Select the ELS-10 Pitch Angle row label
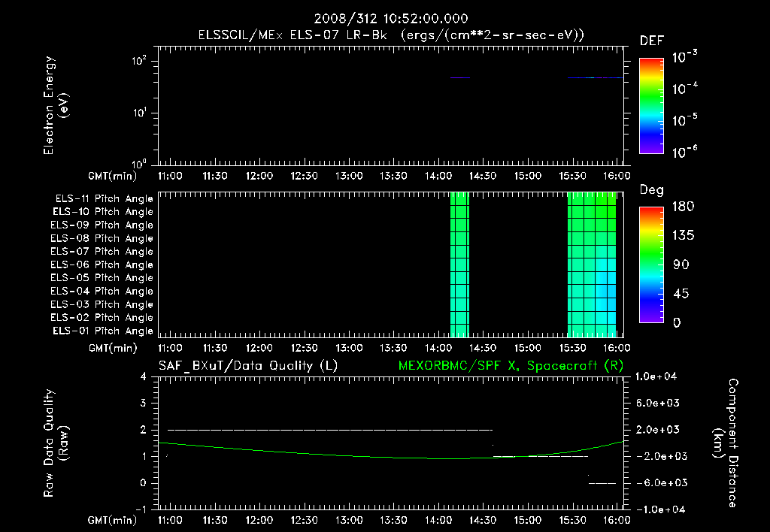The image size is (770, 532). tap(103, 212)
